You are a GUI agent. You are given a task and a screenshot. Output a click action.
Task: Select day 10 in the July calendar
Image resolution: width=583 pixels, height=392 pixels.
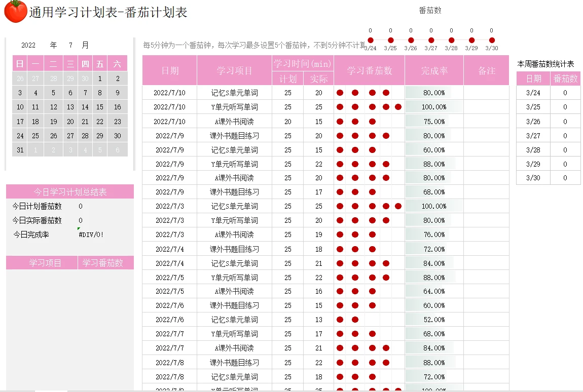click(x=20, y=107)
